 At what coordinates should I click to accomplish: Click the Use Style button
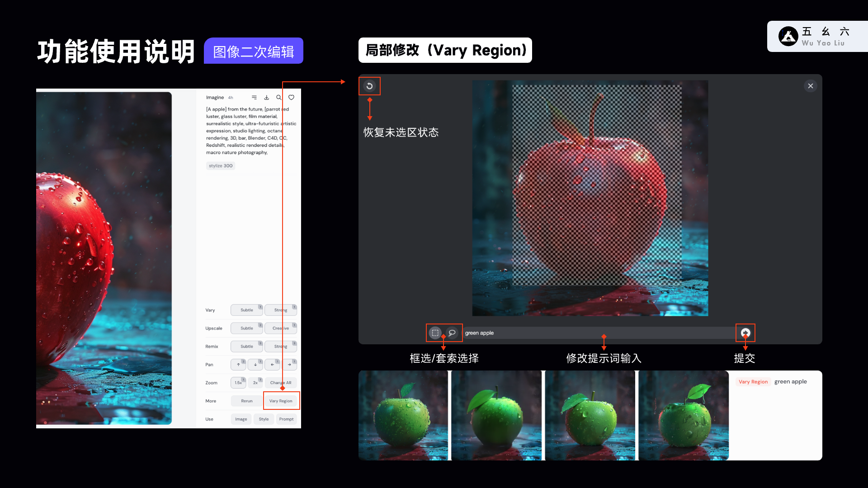264,419
